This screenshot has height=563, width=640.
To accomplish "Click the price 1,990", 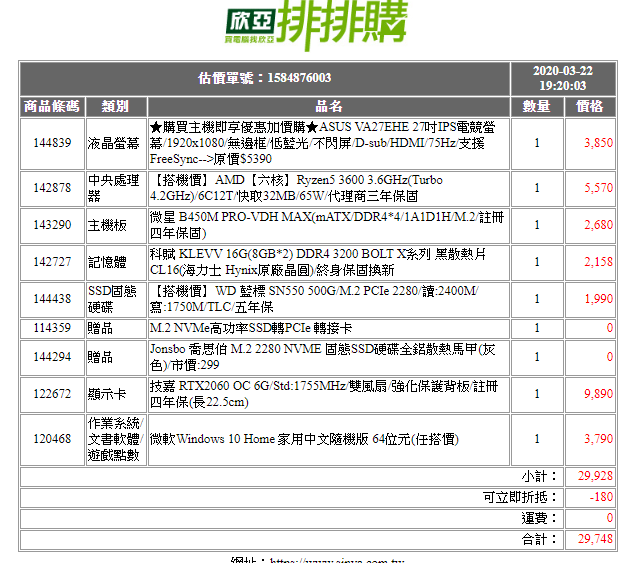I will (598, 299).
